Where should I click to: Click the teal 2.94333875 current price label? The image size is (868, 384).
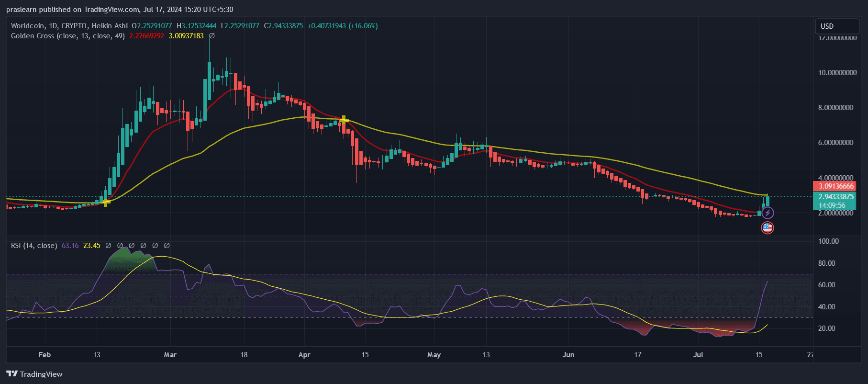click(x=836, y=196)
